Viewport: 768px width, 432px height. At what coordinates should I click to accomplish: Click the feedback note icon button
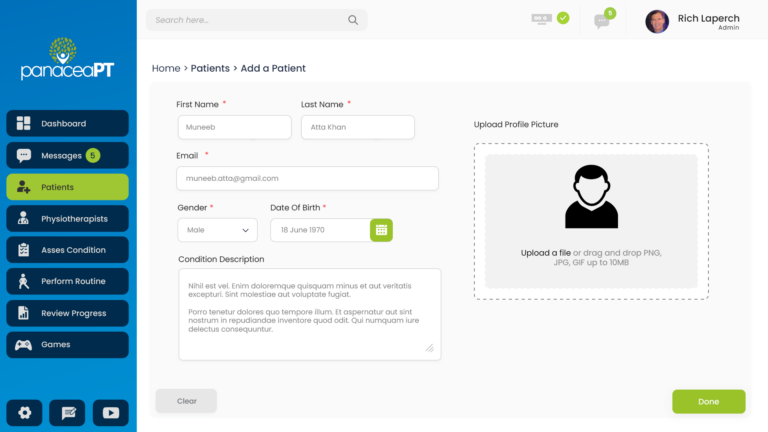point(68,412)
